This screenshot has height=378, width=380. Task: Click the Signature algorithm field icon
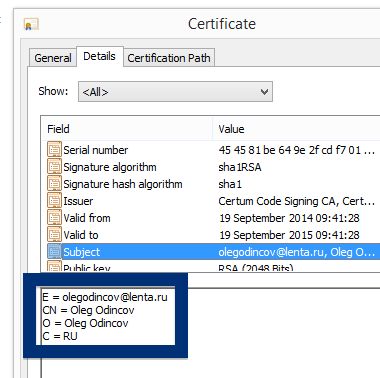pos(54,167)
